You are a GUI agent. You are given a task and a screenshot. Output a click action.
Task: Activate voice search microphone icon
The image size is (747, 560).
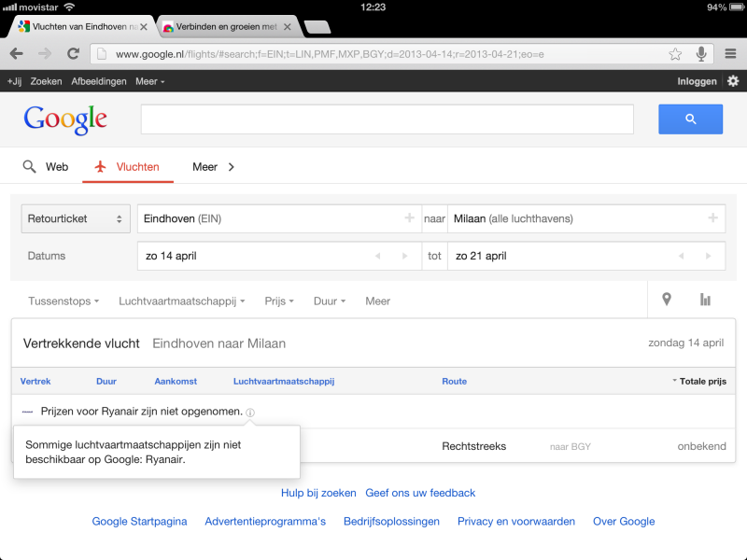701,54
